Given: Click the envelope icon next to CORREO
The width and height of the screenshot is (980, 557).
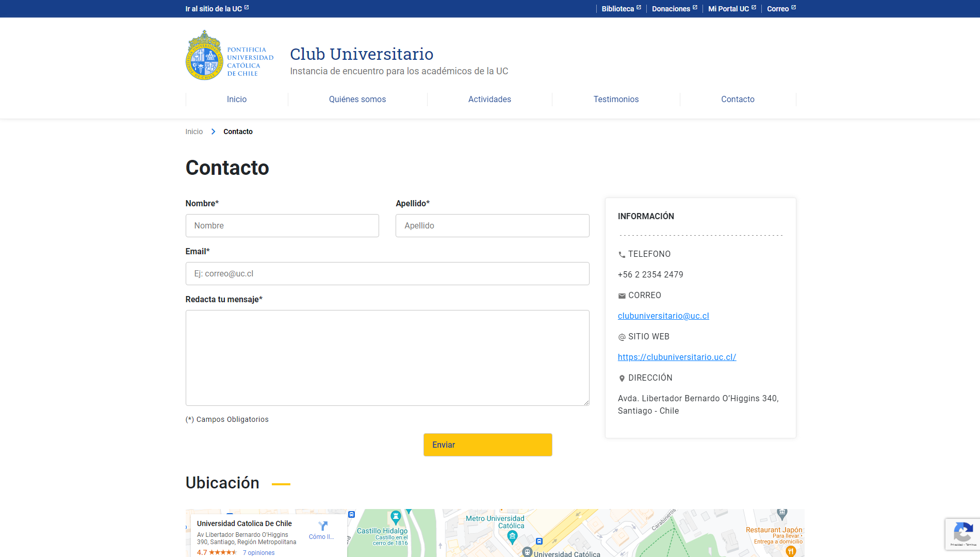Looking at the screenshot, I should pyautogui.click(x=622, y=296).
